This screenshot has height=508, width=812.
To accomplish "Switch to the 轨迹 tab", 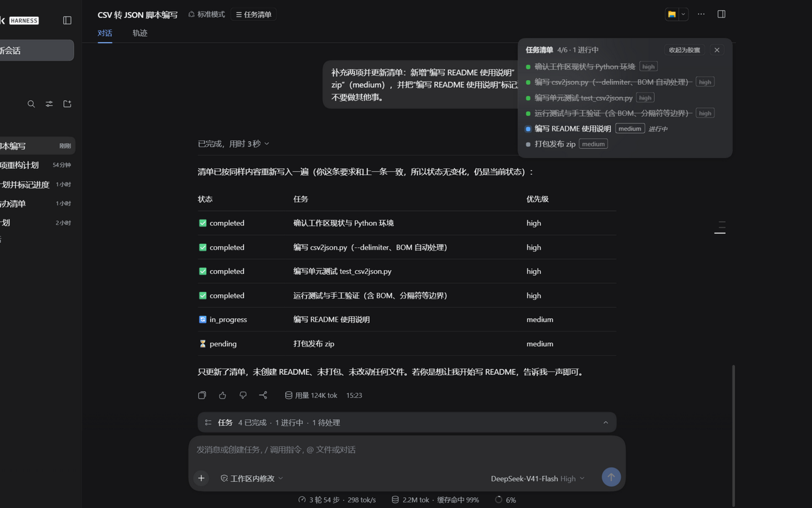I will (x=140, y=33).
